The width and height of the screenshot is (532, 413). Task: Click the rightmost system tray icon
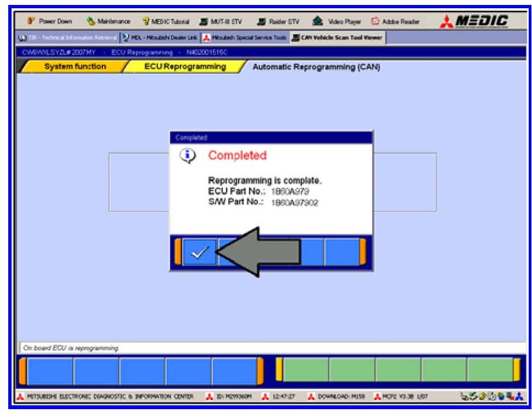519,396
